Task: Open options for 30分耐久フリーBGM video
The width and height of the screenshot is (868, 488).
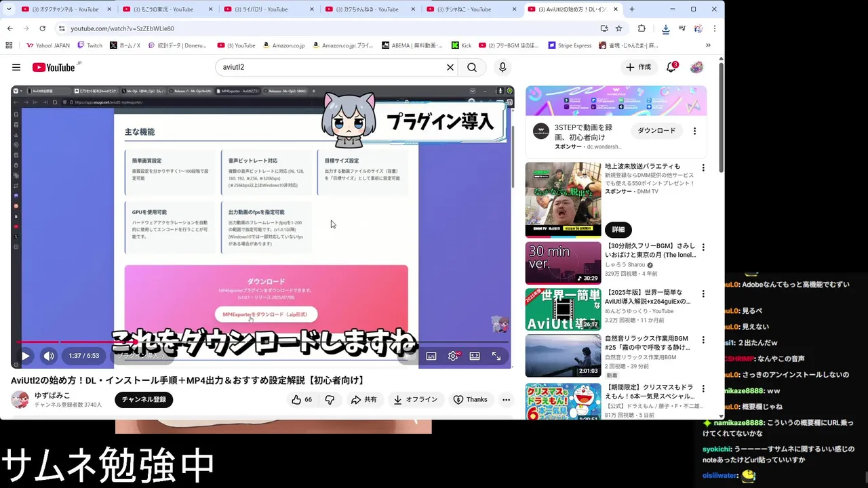Action: coord(703,247)
